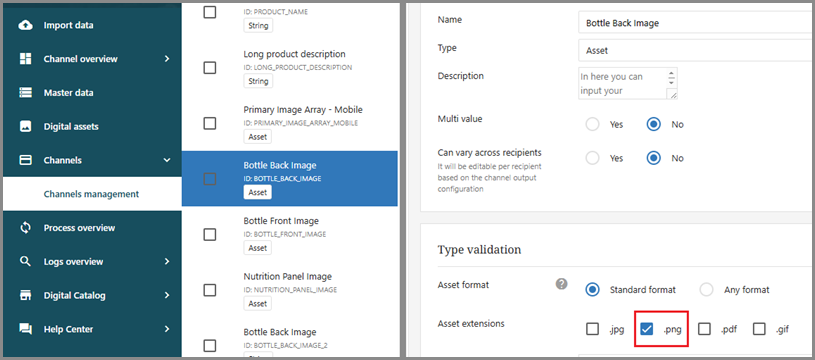
Task: Enable the .jpg asset extension checkbox
Action: tap(593, 329)
